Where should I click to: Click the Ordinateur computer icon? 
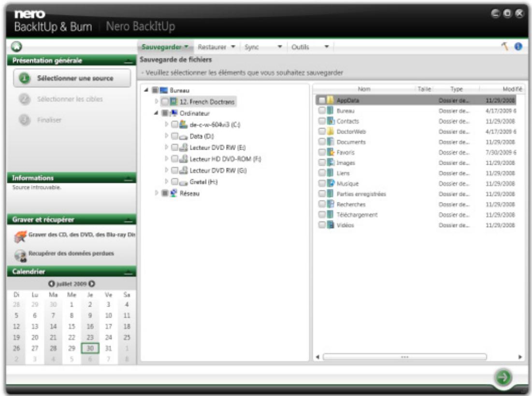174,113
